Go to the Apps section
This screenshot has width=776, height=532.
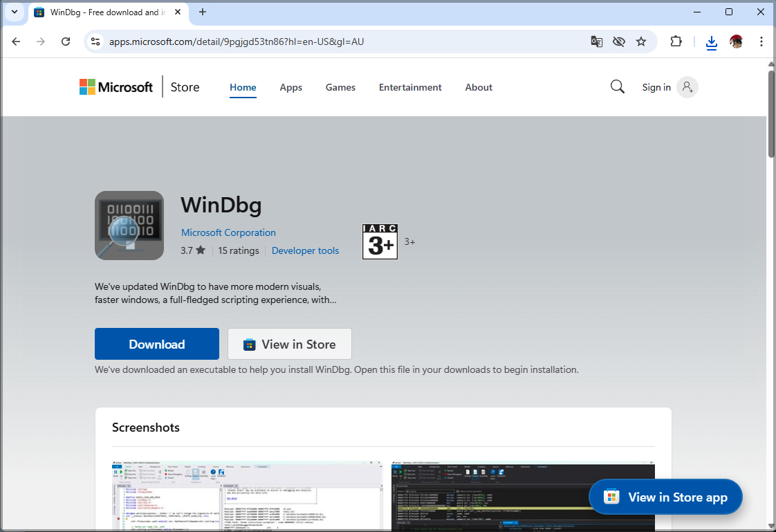(290, 87)
